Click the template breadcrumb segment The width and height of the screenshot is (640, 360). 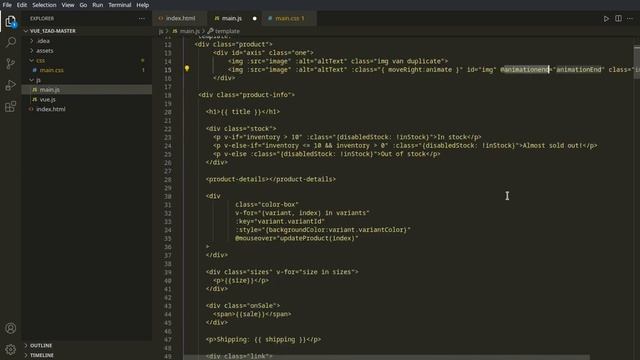click(224, 31)
